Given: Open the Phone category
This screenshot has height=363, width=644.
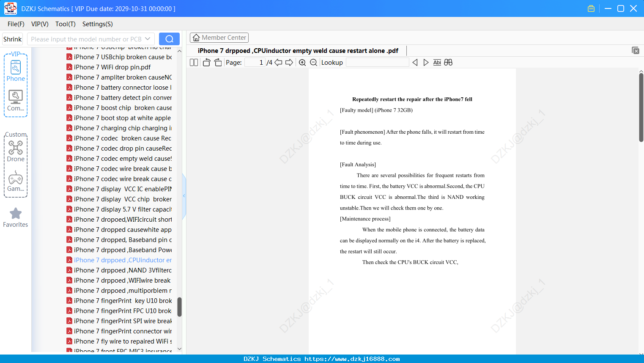Looking at the screenshot, I should (16, 71).
